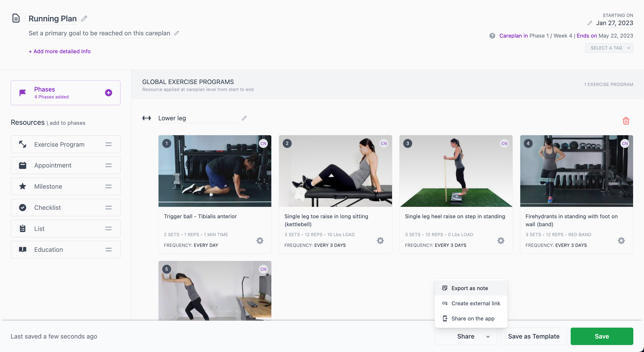Click '3 SETS • 10 REPS • 0 Lbs LOAD' text
644x352 pixels.
coord(439,235)
